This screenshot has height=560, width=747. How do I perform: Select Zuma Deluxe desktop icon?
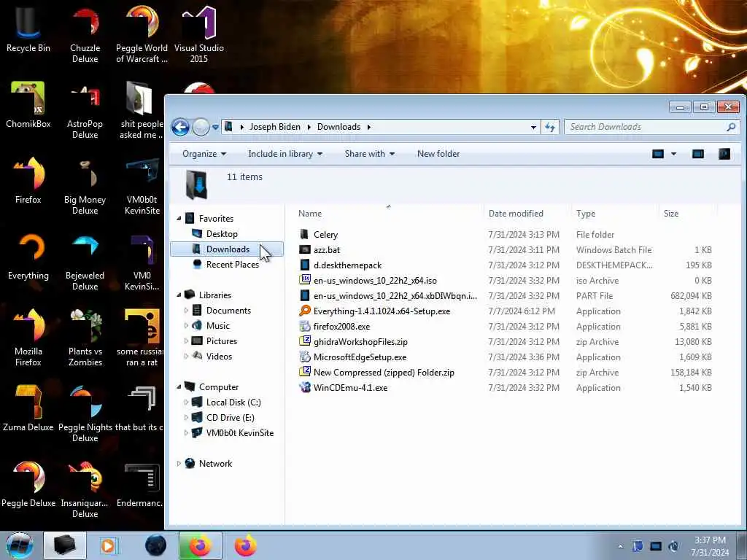(x=28, y=408)
